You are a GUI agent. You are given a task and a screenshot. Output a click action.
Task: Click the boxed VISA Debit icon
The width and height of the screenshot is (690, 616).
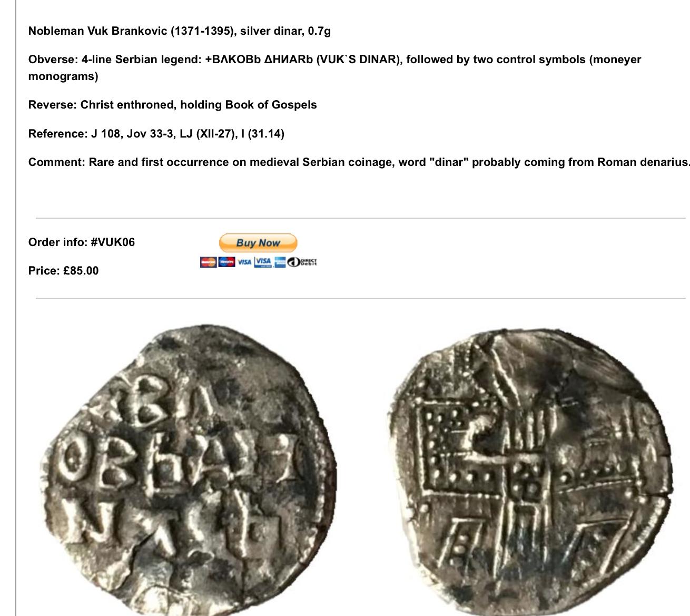click(x=263, y=262)
